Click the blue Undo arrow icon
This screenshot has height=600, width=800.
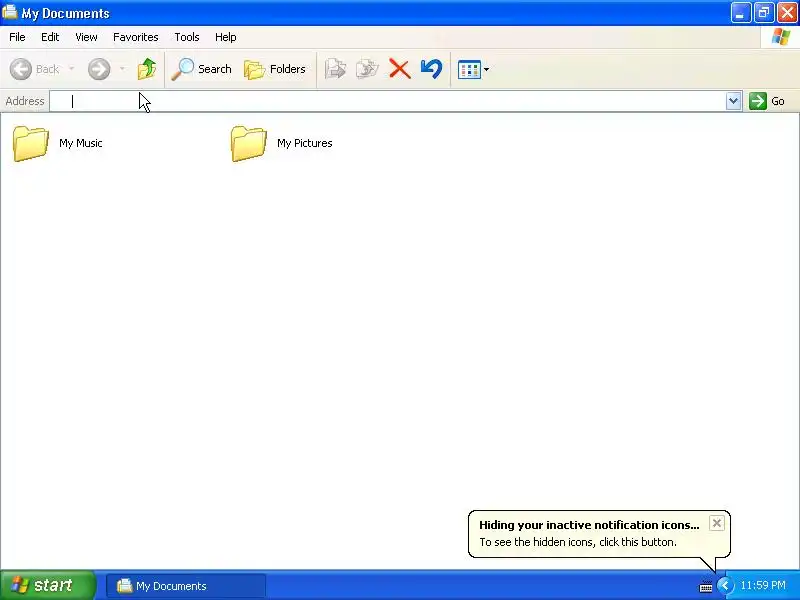click(432, 69)
